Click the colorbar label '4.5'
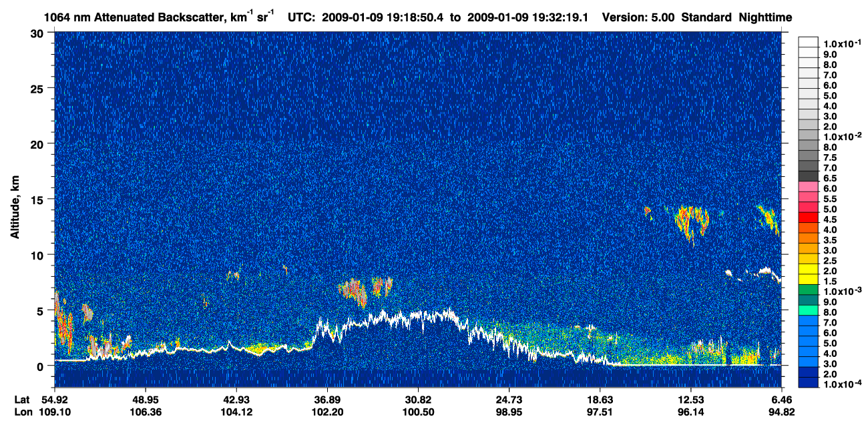868x445 pixels. click(x=830, y=219)
